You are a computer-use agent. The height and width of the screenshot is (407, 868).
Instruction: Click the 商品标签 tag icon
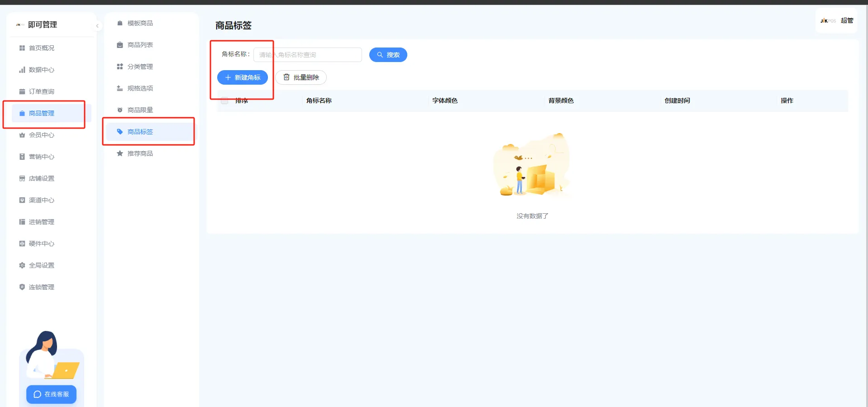120,132
